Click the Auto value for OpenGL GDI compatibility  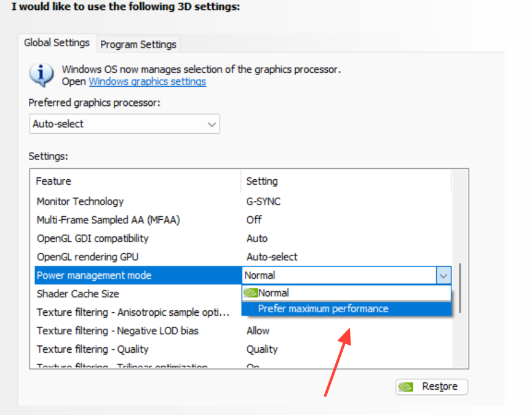[x=257, y=238]
